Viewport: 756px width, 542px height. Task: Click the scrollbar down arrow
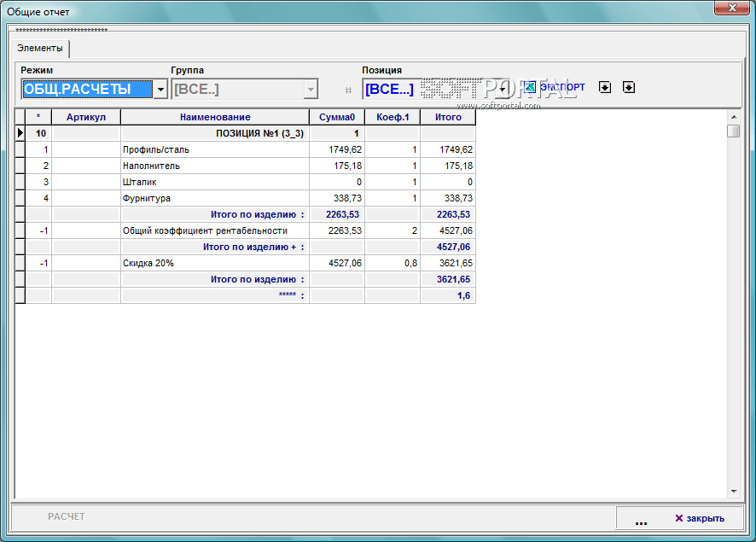734,492
